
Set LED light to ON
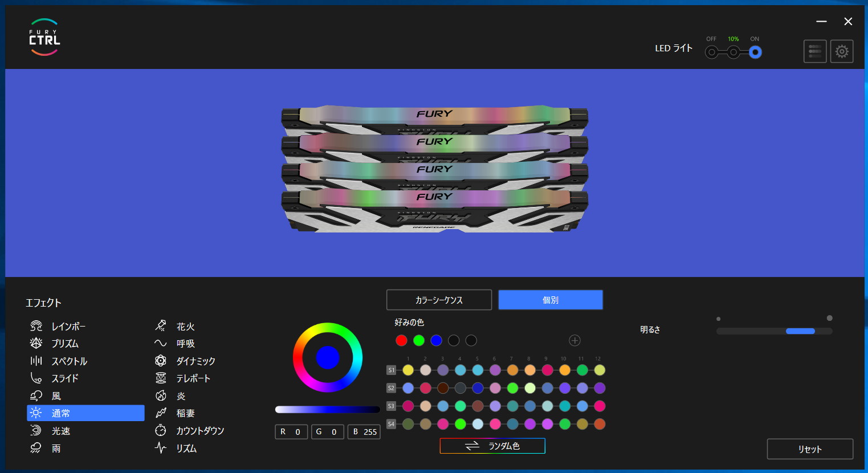coord(755,52)
